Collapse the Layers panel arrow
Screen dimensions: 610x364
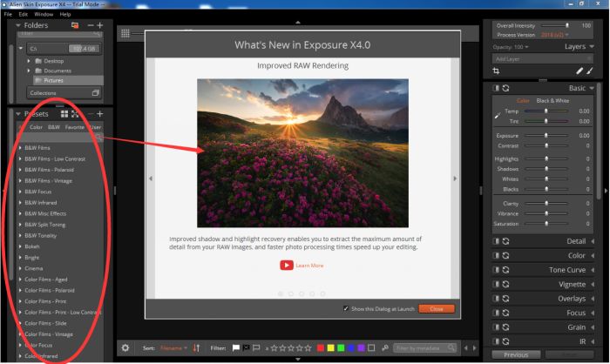point(592,47)
